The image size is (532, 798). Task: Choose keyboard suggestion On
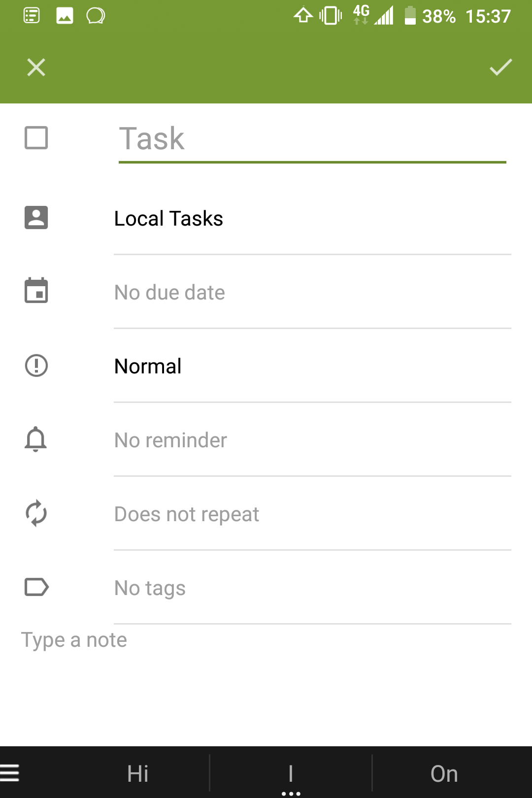[x=444, y=773]
